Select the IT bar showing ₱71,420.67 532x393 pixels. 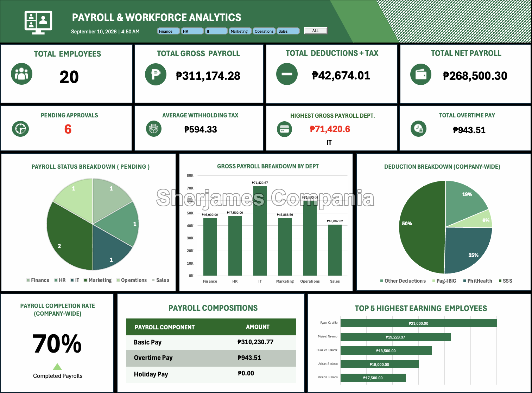(x=260, y=231)
